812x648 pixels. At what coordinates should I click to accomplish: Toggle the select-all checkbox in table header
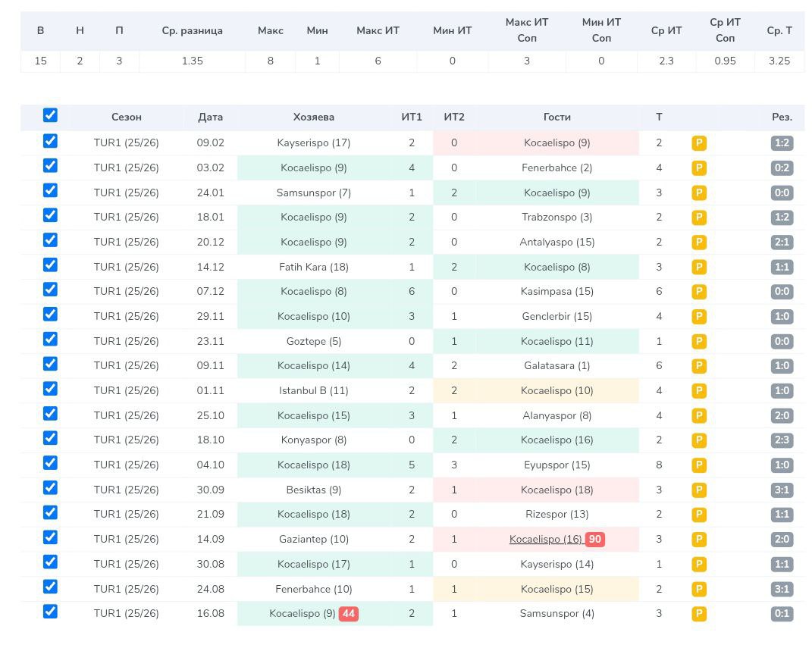[50, 116]
